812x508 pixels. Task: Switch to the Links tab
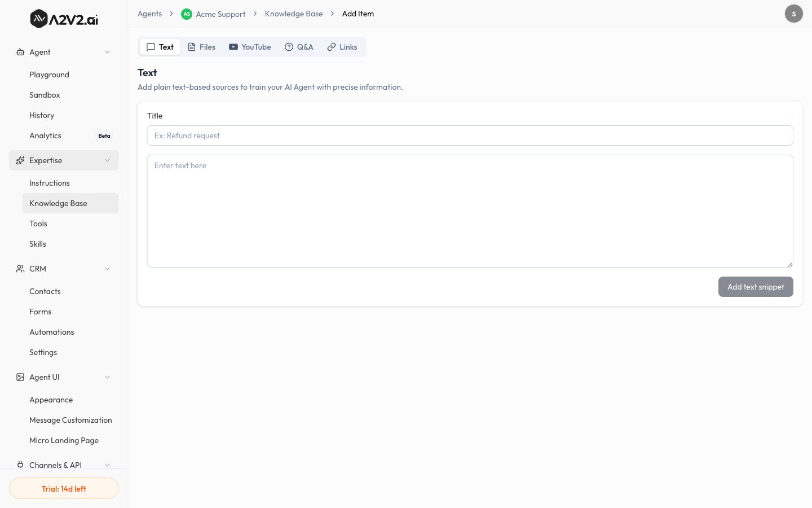(342, 47)
